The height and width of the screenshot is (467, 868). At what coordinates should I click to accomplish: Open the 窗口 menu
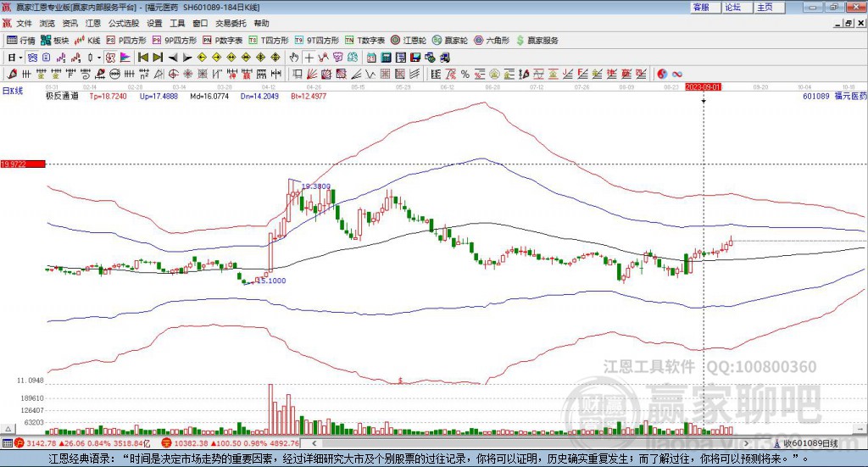click(200, 23)
